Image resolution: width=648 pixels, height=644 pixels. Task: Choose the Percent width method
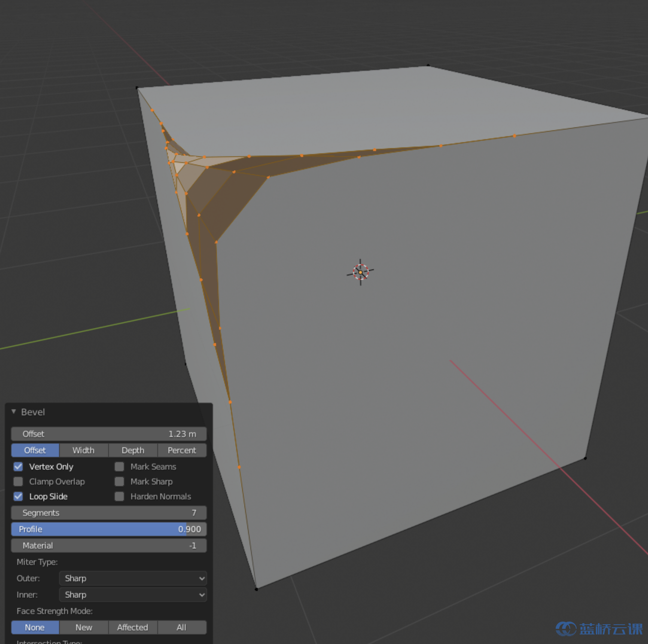click(182, 450)
